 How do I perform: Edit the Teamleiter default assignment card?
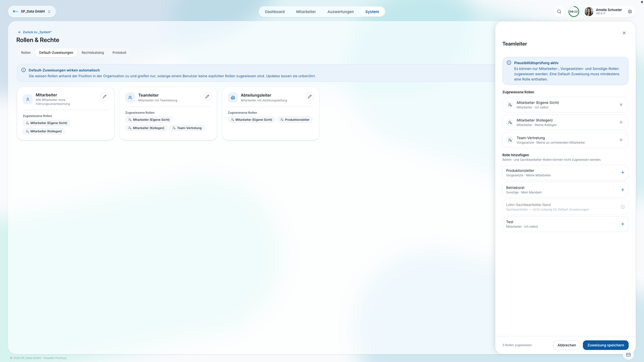pyautogui.click(x=207, y=97)
